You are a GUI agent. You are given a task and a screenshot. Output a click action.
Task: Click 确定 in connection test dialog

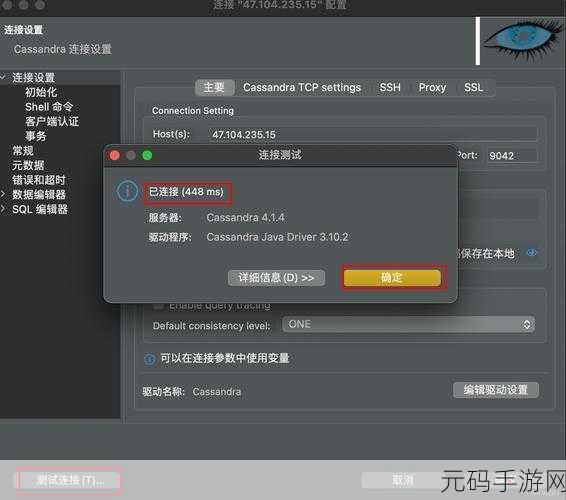tap(392, 278)
